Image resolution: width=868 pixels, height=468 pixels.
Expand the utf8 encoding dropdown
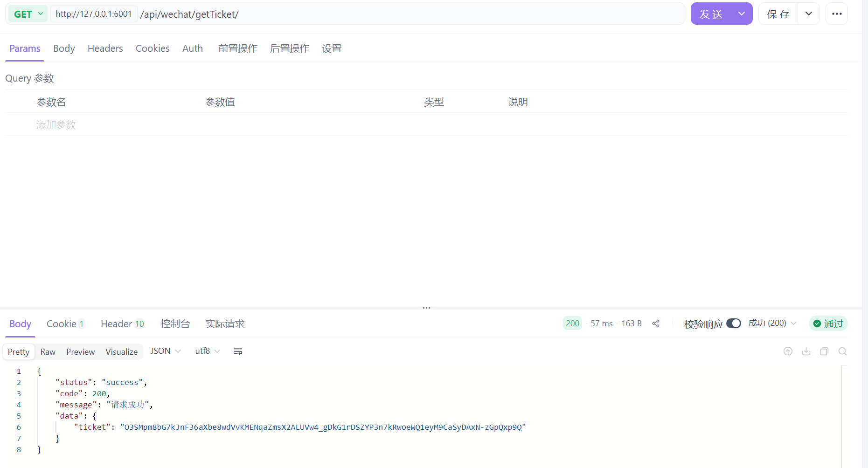[207, 351]
